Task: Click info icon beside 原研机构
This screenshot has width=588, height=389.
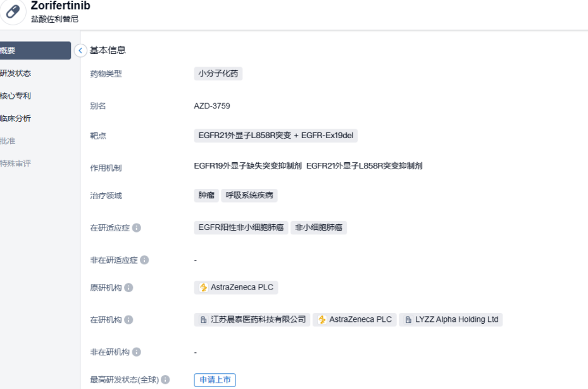Action: [129, 288]
